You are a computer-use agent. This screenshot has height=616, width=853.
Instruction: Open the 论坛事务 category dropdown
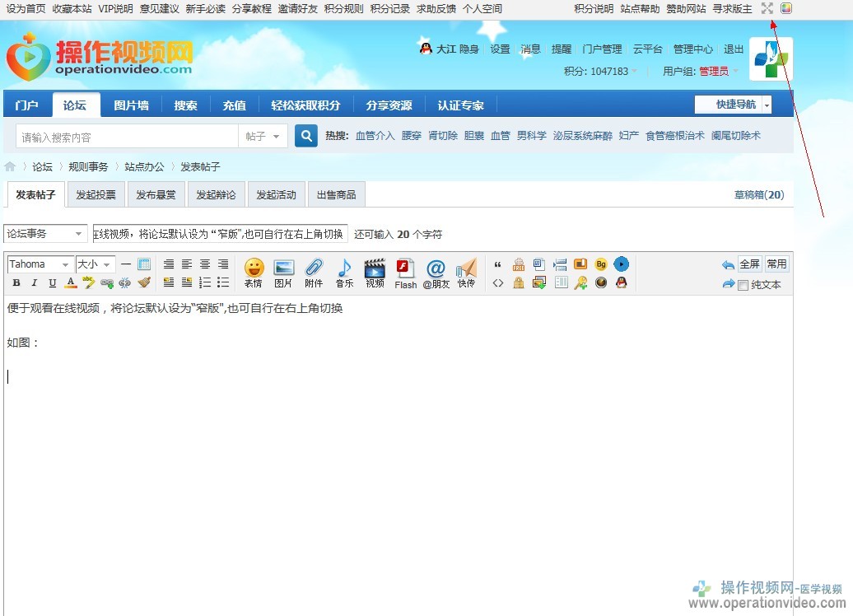pos(45,234)
